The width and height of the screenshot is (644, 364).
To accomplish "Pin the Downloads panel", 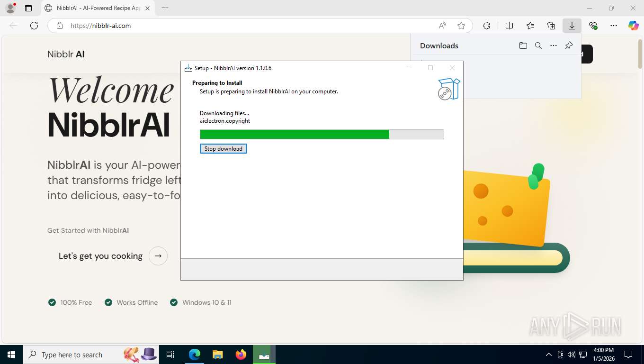I will click(569, 45).
